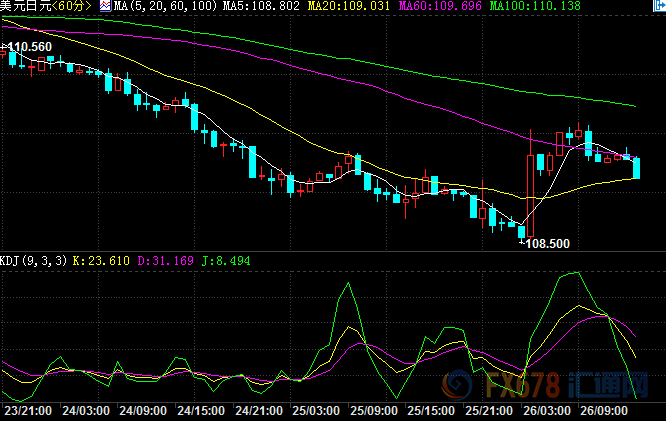This screenshot has width=666, height=421.
Task: Click the MA(5,20,60,100) parameters label
Action: pos(166,6)
